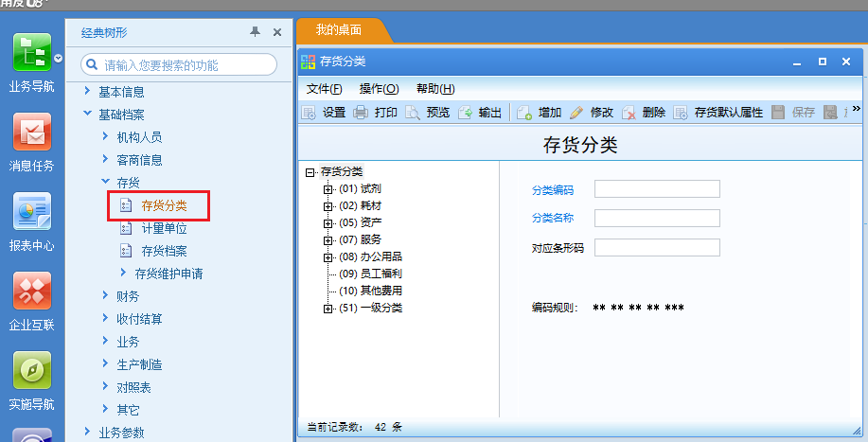868x442 pixels.
Task: Expand the (08) 办公用品 category node
Action: [x=328, y=257]
